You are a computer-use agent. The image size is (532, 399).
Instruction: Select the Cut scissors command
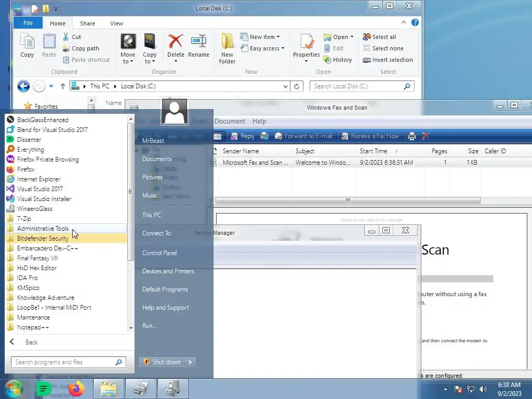pos(72,37)
